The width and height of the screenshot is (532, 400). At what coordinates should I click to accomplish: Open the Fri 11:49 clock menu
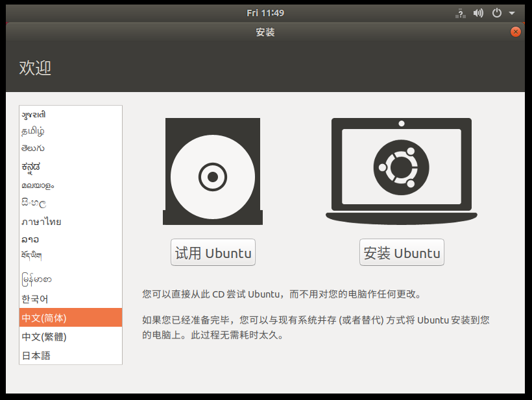click(x=265, y=13)
